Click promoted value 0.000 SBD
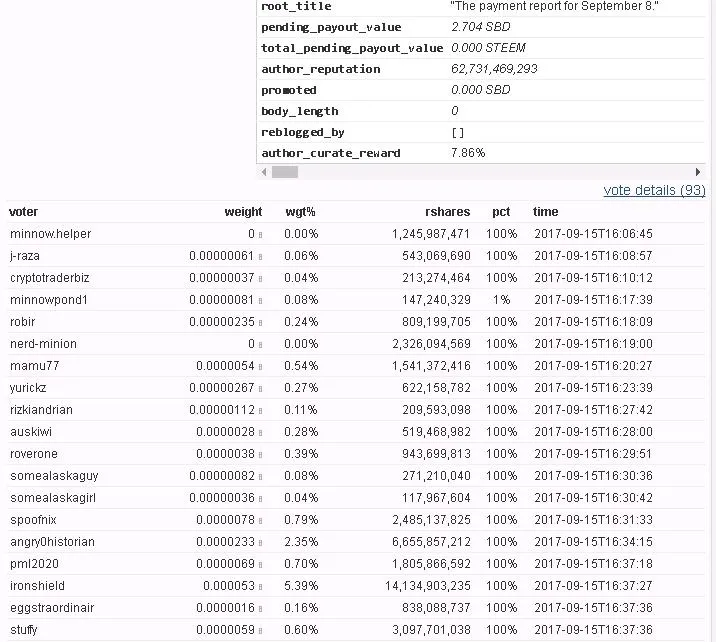The image size is (716, 642). coord(480,90)
